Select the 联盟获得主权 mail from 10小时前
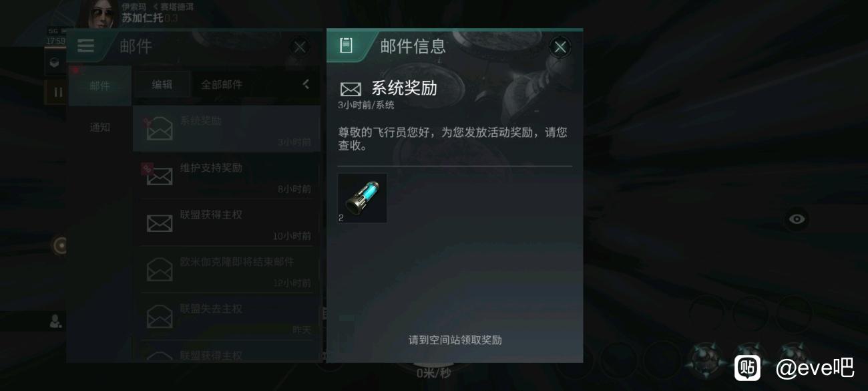The height and width of the screenshot is (391, 868). 227,223
